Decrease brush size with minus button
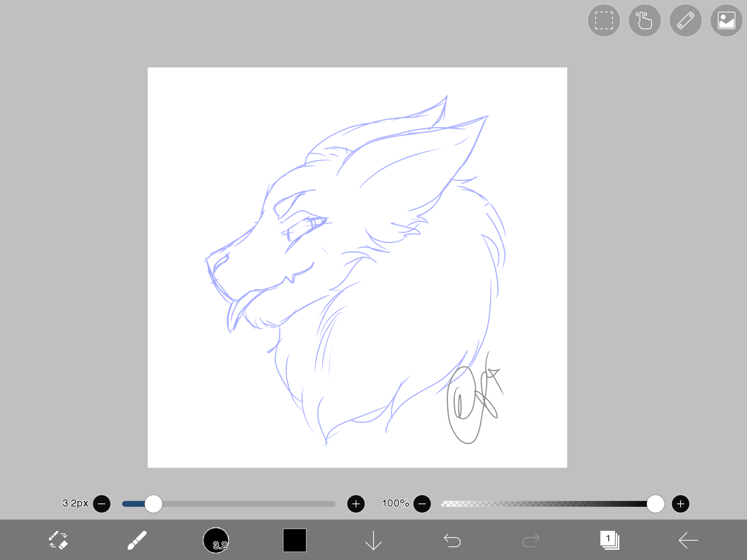Image resolution: width=747 pixels, height=560 pixels. pos(102,504)
